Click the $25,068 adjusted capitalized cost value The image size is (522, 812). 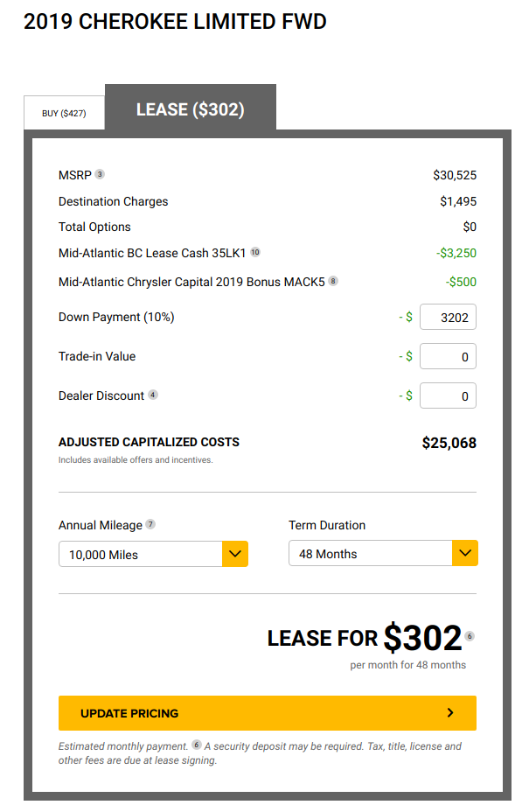point(449,443)
